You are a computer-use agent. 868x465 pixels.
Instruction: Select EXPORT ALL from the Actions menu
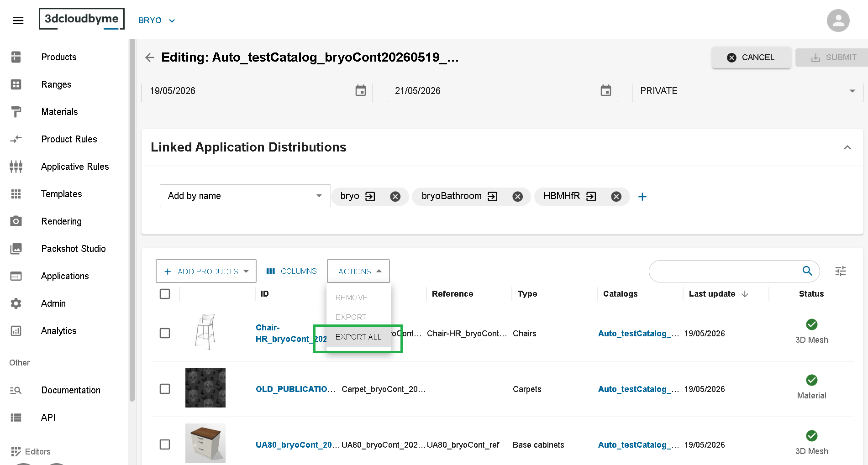(358, 337)
